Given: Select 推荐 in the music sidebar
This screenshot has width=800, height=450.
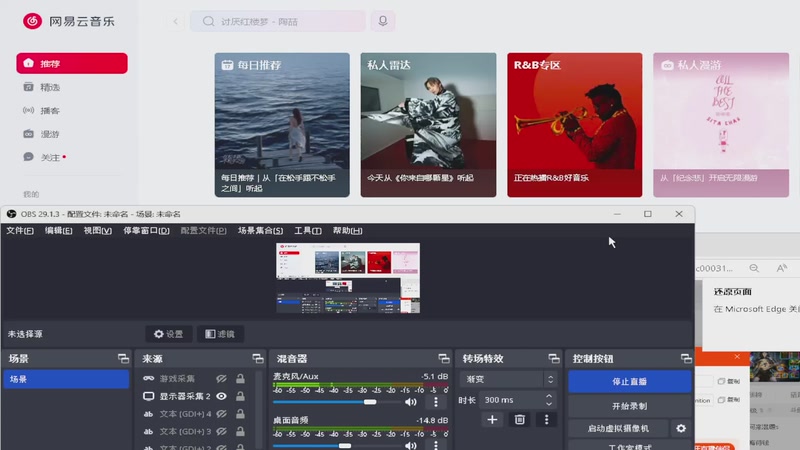Looking at the screenshot, I should pos(72,63).
